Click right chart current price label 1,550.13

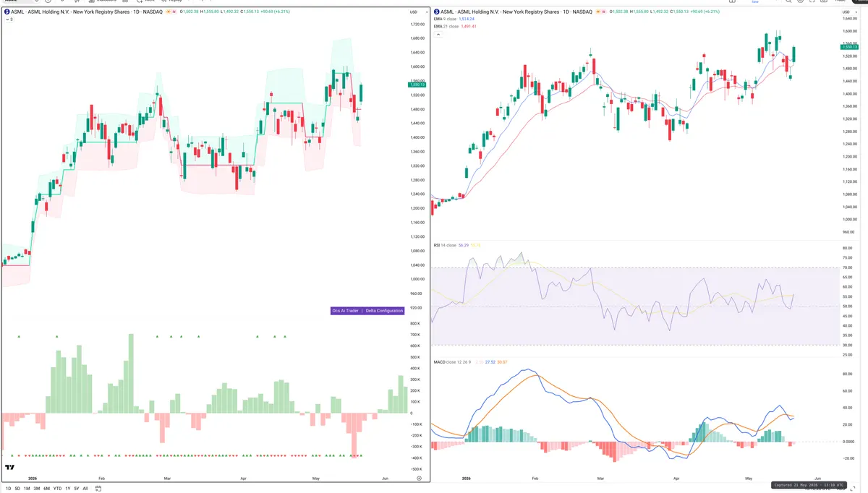[x=848, y=47]
